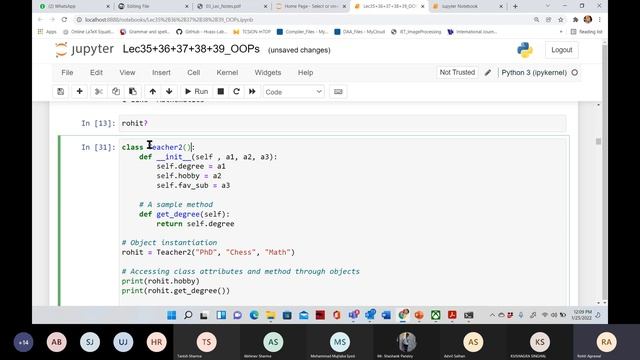Screen dimensions: 640x360
Task: Select participant avatar KS in the call strip
Action: 540,342
